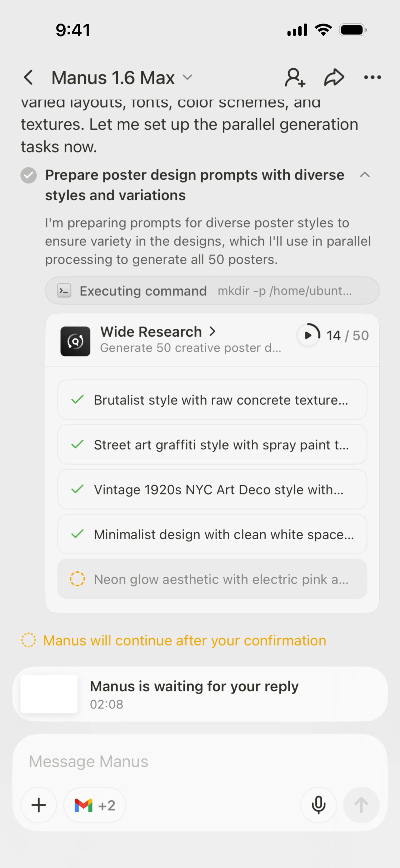Open Wide Research details chevron
The image size is (400, 868).
pos(212,332)
